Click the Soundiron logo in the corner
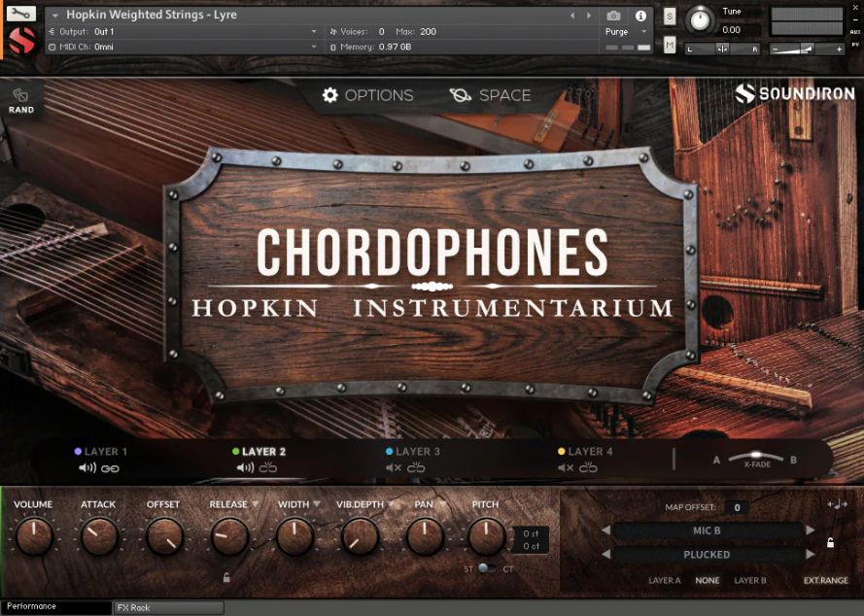This screenshot has width=864, height=616. tap(795, 93)
